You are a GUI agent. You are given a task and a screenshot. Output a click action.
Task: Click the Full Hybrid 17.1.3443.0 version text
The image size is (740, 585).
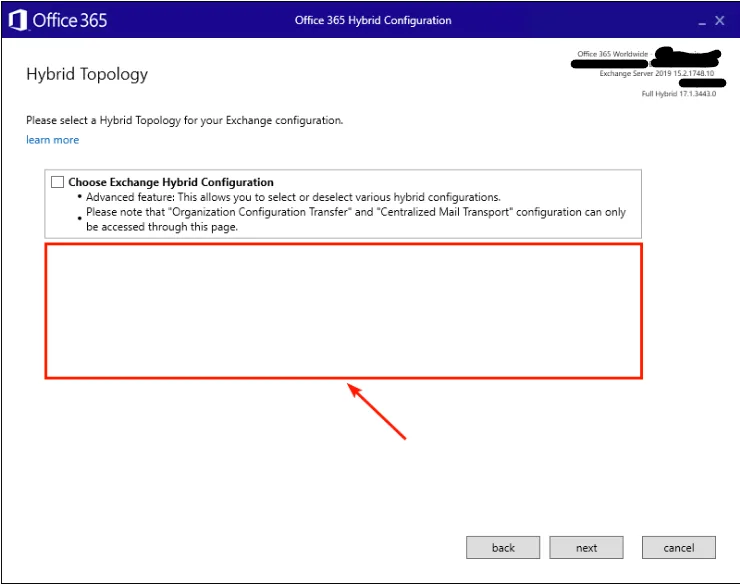tap(680, 94)
